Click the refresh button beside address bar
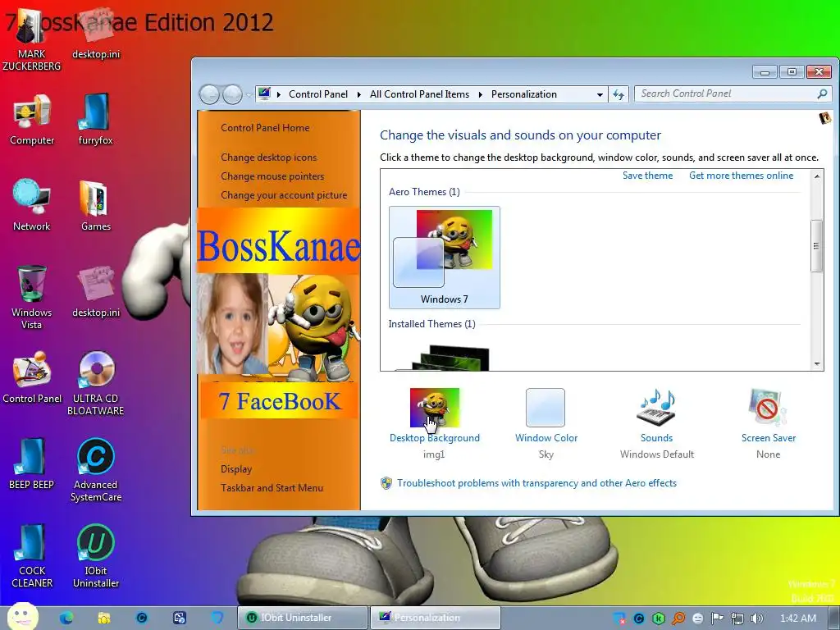 click(x=619, y=94)
